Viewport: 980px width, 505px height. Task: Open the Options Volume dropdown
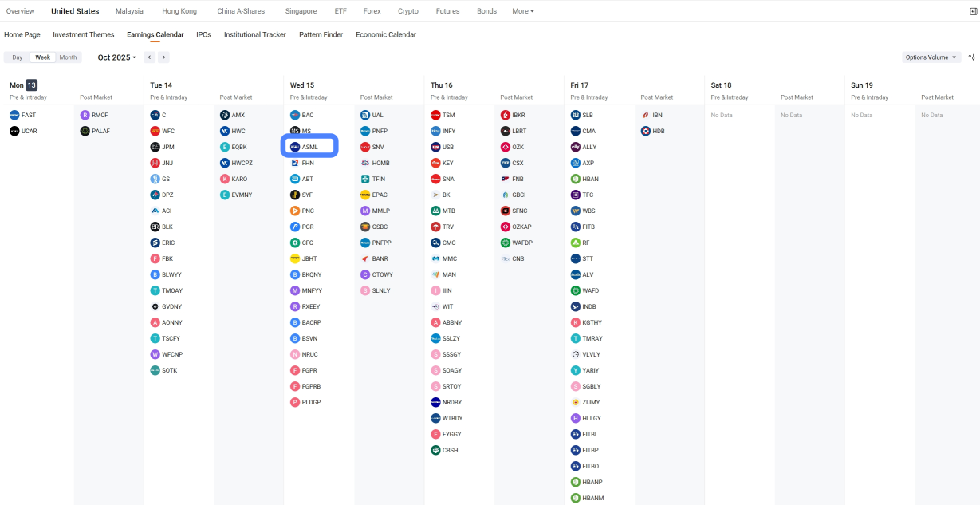pos(931,57)
